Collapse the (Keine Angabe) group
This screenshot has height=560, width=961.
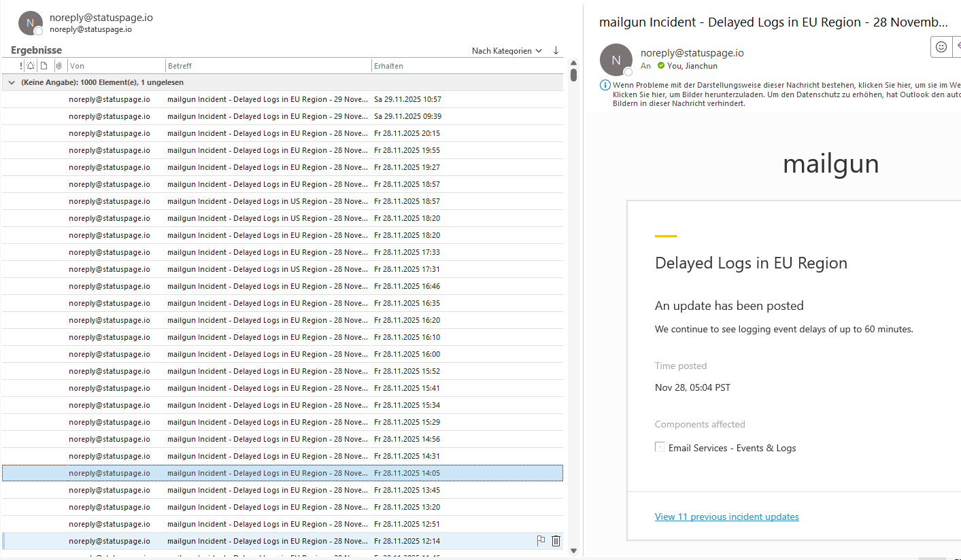click(12, 82)
